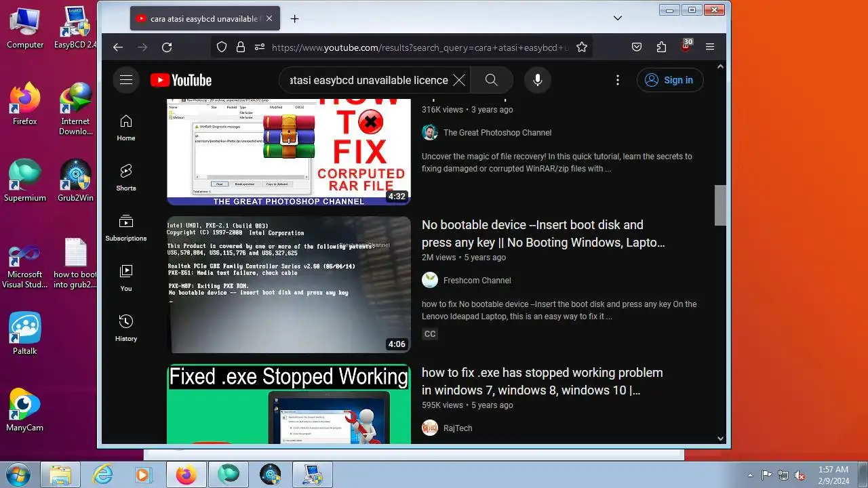The image size is (868, 488).
Task: Select the how to boot into grub2 file
Action: click(x=75, y=262)
